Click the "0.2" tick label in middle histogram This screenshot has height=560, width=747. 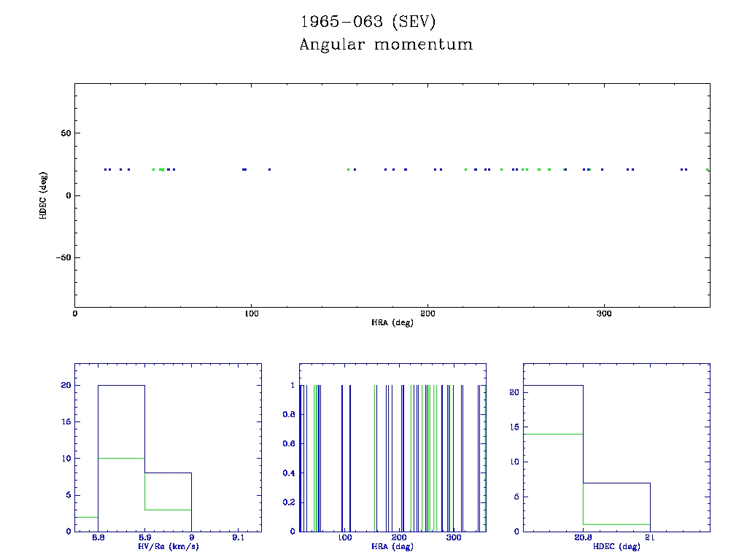coord(288,502)
